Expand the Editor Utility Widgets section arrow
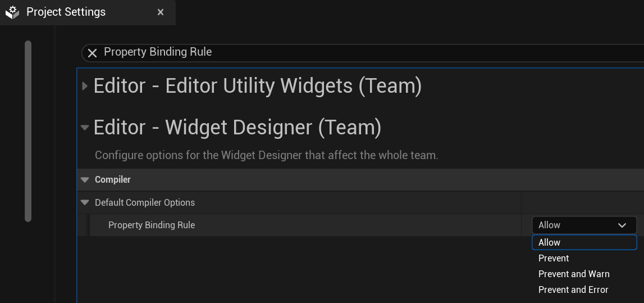644x303 pixels. tap(85, 86)
